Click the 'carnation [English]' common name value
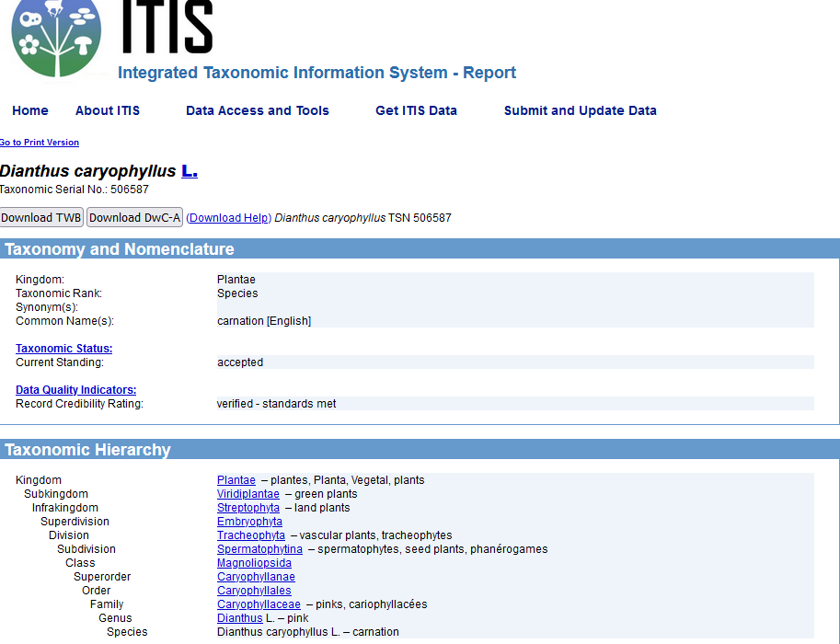The image size is (840, 644). tap(263, 321)
